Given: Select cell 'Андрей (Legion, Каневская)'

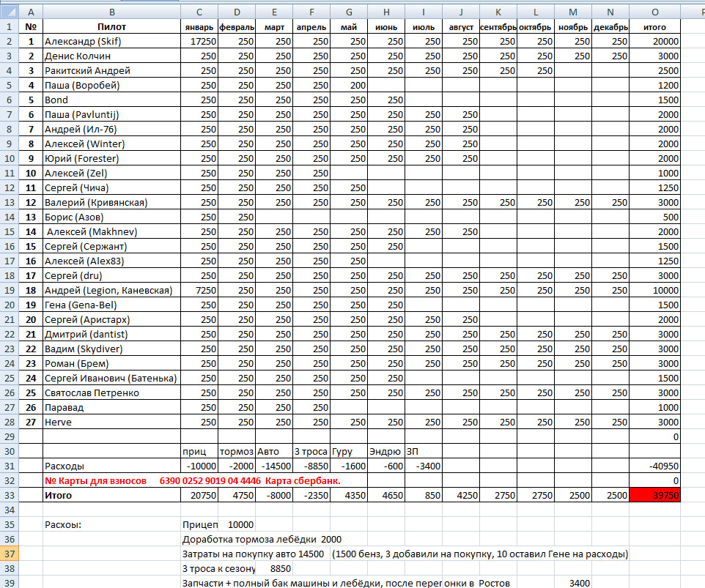Looking at the screenshot, I should coord(111,290).
